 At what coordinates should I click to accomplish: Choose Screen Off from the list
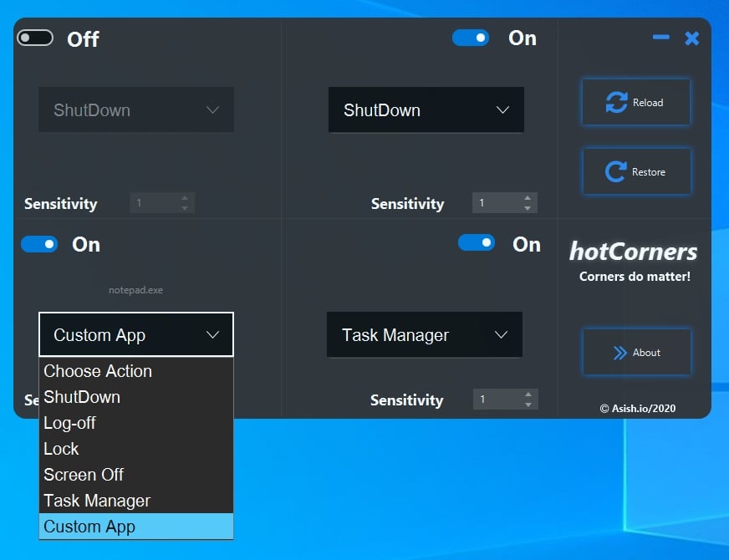(136, 475)
